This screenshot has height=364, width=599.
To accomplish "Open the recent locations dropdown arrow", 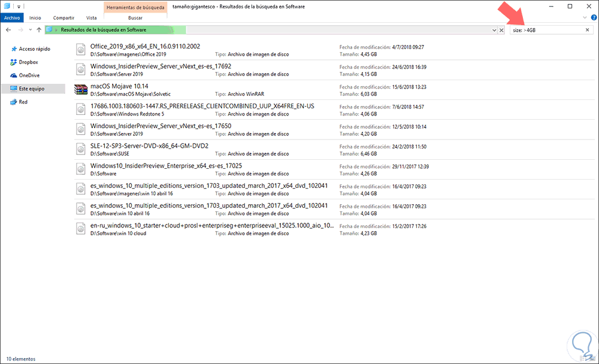I will pos(30,30).
